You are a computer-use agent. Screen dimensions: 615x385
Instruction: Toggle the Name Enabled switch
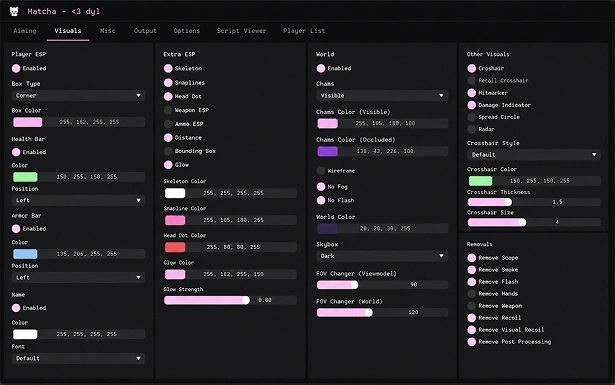pyautogui.click(x=16, y=308)
